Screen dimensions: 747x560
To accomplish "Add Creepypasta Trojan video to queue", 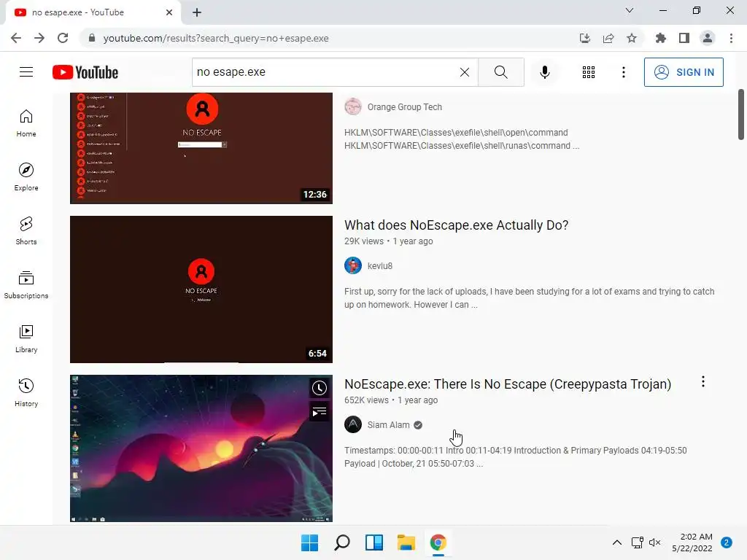I will pyautogui.click(x=320, y=412).
